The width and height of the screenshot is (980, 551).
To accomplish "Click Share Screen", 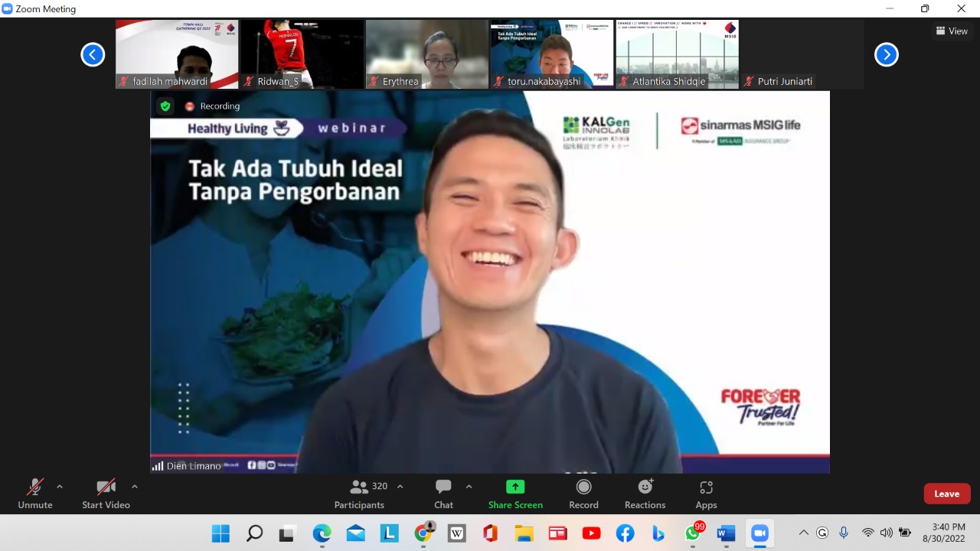I will (x=515, y=494).
